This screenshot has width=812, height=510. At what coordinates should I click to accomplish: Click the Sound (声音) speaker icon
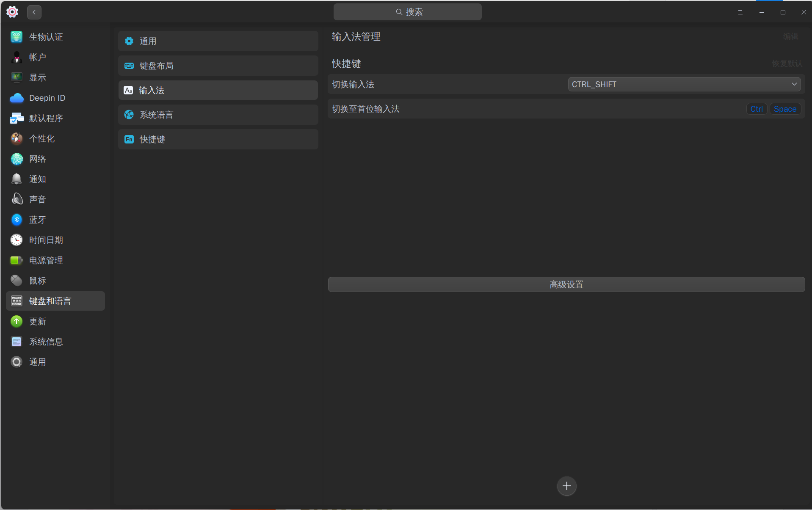point(17,199)
